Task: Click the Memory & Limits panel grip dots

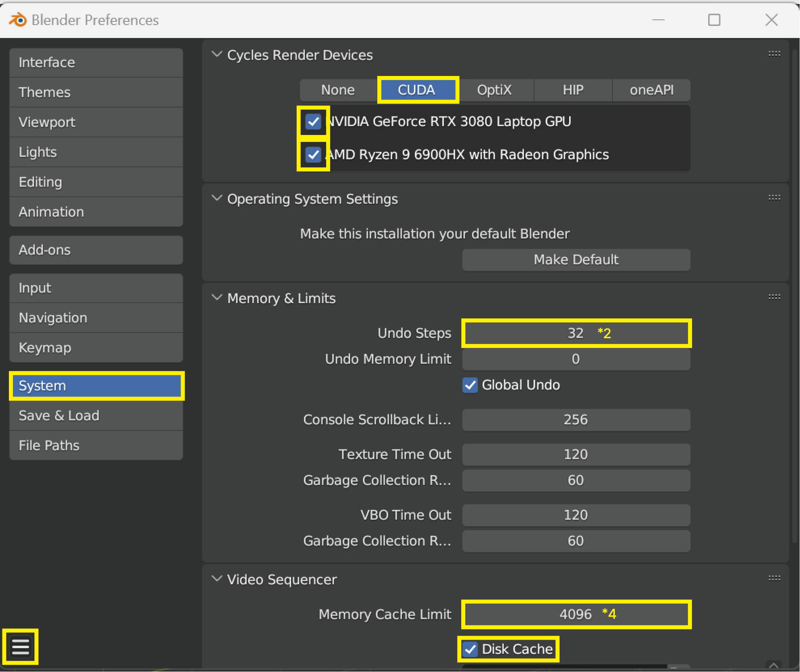Action: click(x=774, y=297)
